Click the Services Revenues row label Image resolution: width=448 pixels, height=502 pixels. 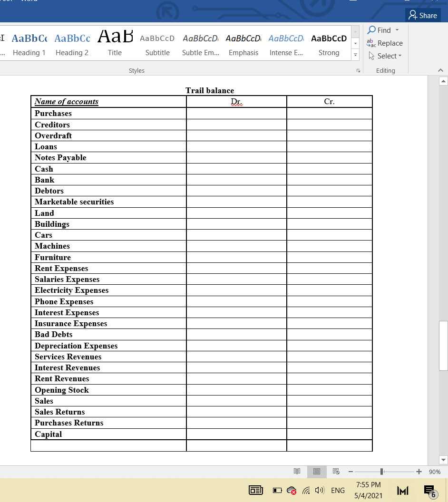tap(68, 357)
